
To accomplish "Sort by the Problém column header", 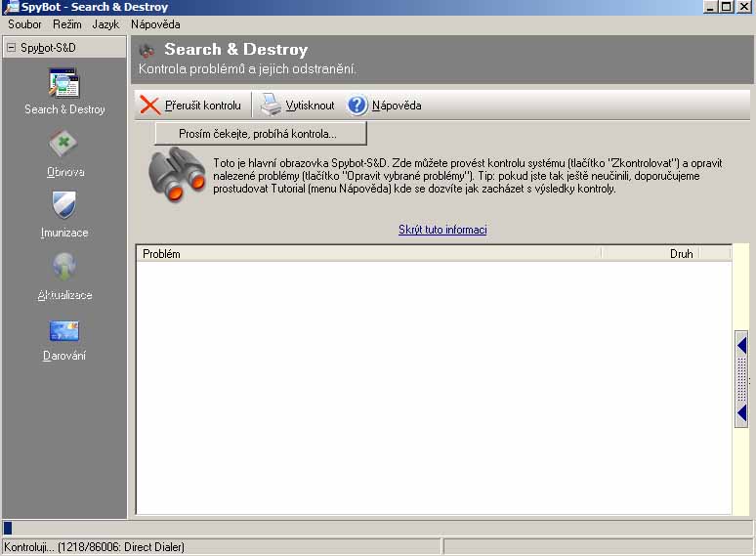I will point(368,253).
